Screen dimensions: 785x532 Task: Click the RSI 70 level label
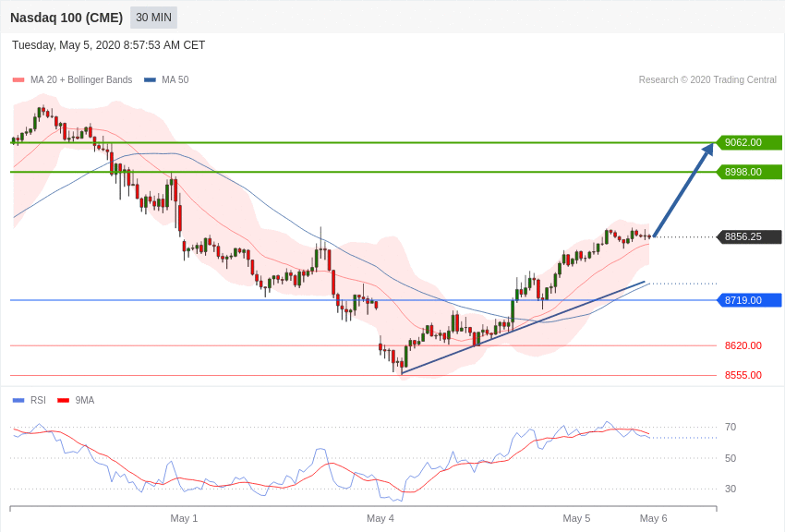[731, 427]
